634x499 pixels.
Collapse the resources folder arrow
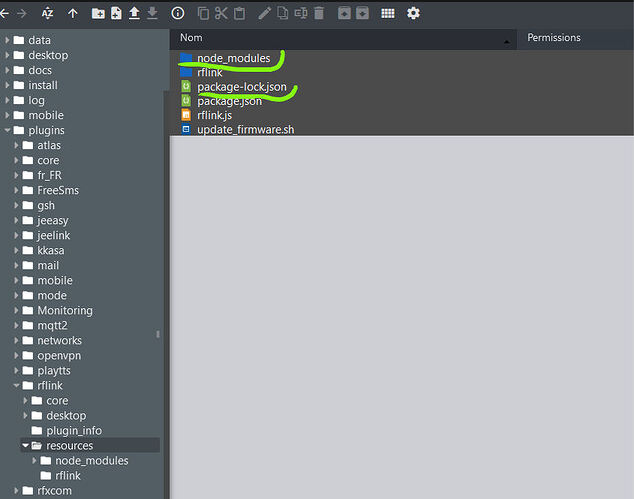pos(25,446)
